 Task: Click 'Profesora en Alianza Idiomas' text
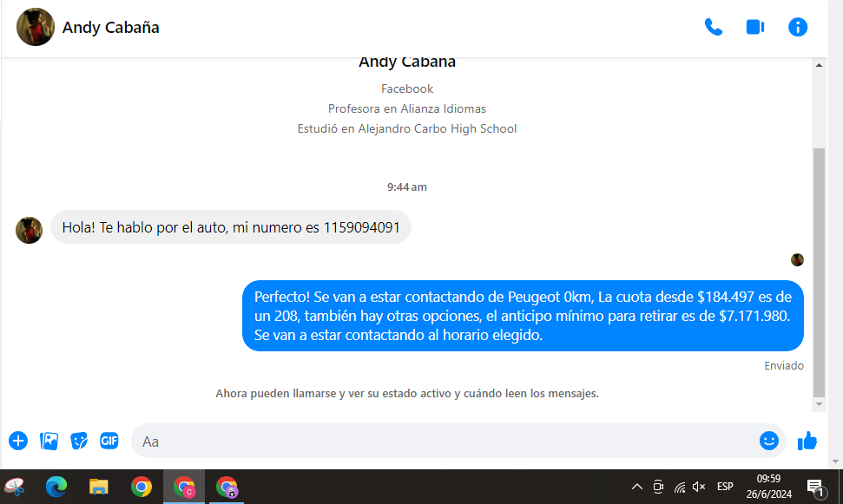tap(407, 109)
